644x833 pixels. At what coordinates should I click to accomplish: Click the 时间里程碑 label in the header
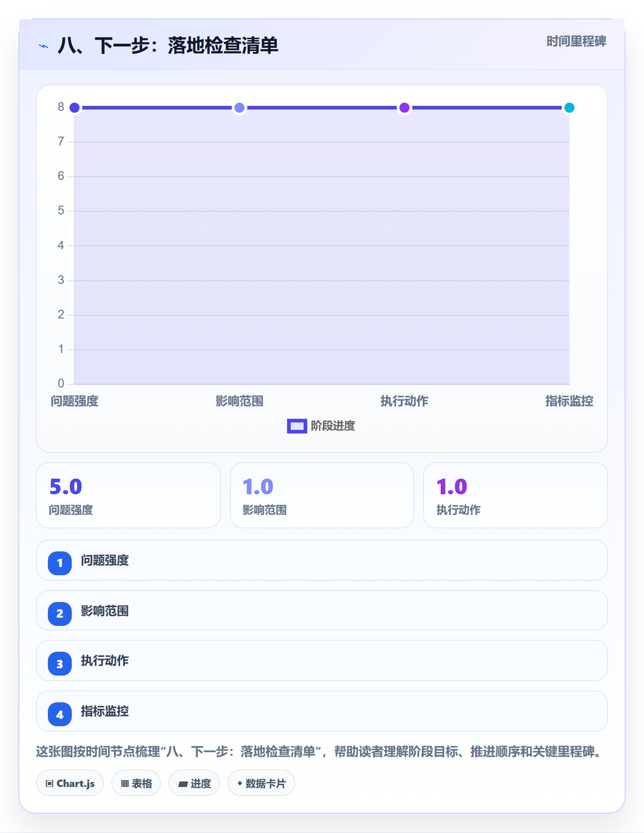tap(576, 41)
